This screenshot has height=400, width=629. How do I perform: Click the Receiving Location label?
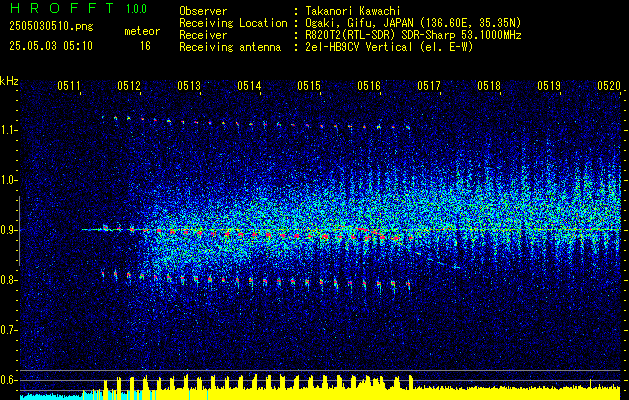233,23
